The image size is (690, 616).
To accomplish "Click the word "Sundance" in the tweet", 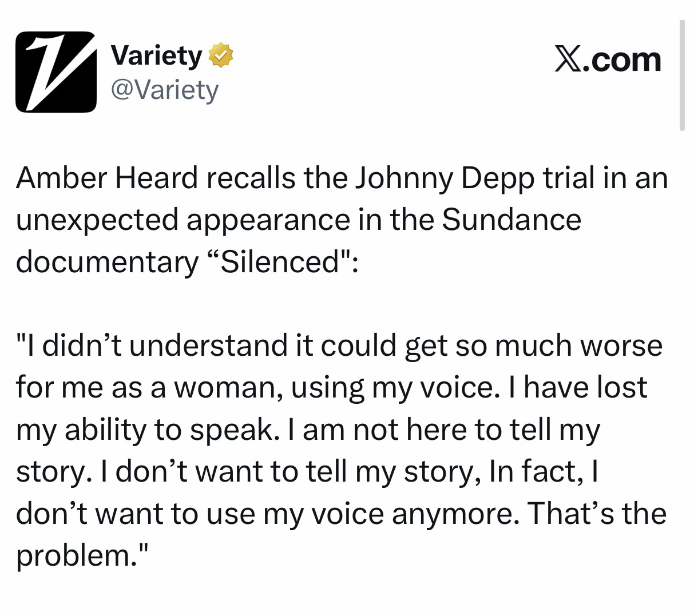I will [x=511, y=220].
